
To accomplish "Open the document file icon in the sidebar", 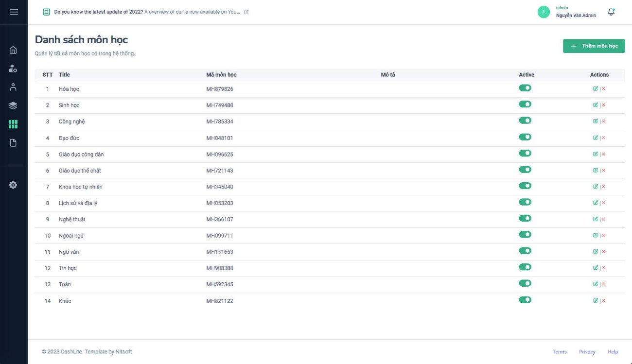I will [x=13, y=142].
